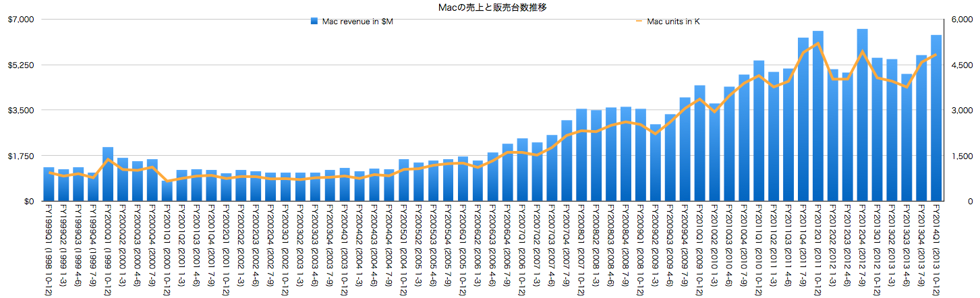This screenshot has height=298, width=980.
Task: Click the "$5,250" left axis label
Action: [x=20, y=65]
